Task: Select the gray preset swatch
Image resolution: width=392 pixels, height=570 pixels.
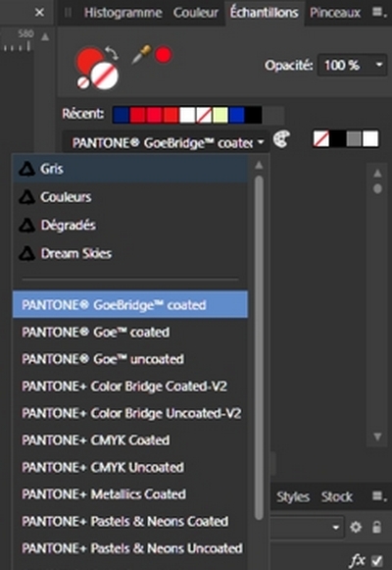Action: pos(354,139)
